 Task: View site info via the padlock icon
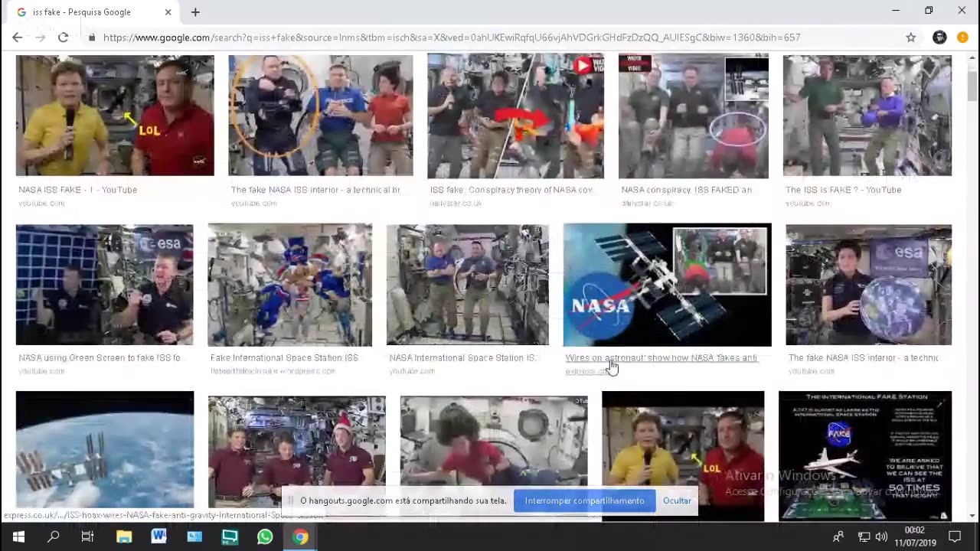91,37
